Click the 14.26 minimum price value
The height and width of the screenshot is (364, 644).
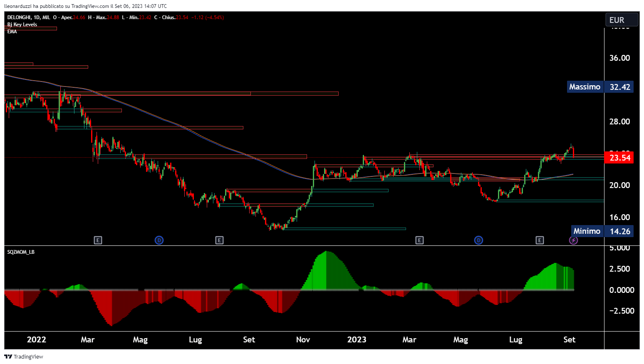point(619,231)
